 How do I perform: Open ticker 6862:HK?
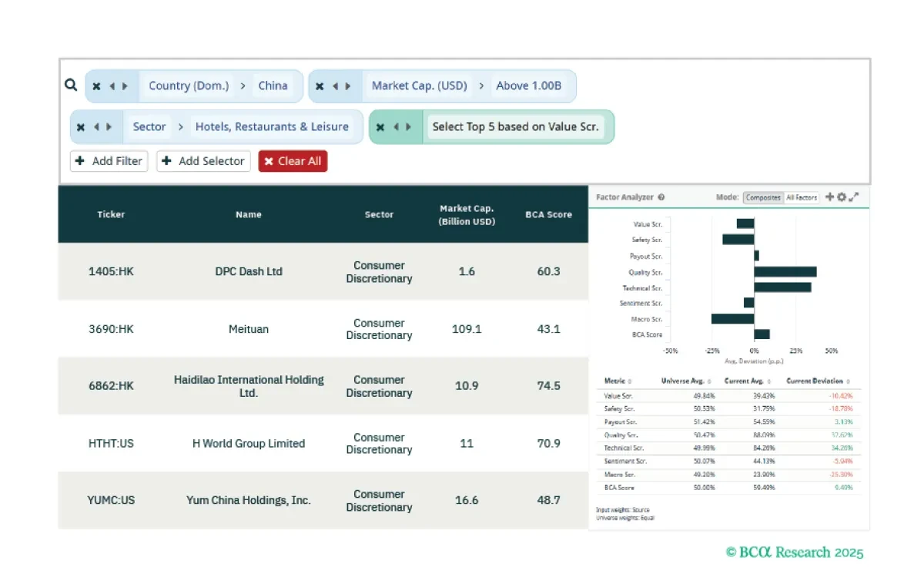(x=111, y=386)
